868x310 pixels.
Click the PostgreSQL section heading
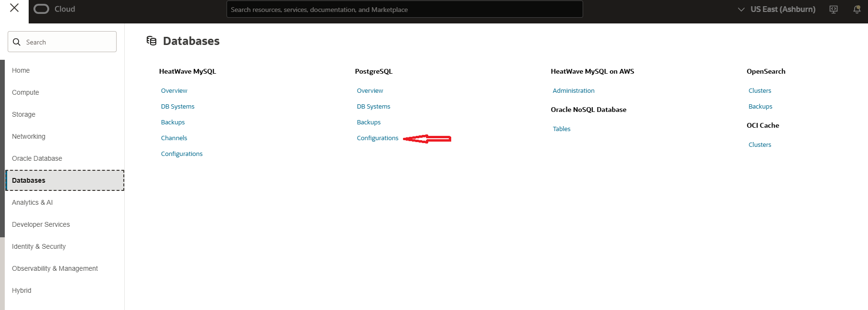pos(373,71)
